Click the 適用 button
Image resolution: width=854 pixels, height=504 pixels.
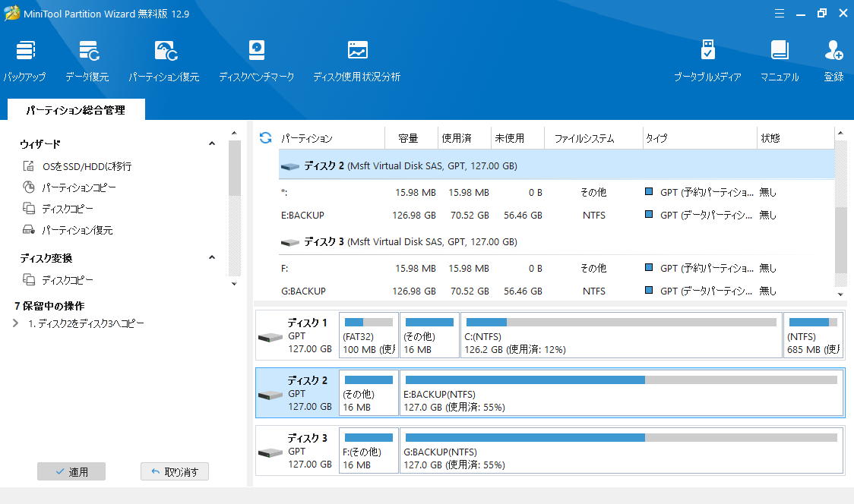point(71,471)
